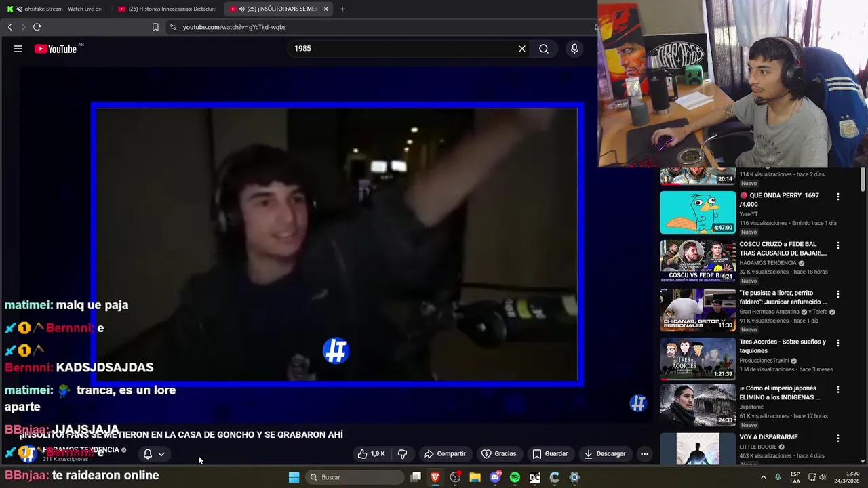Open Tres Acordes video thumbnail
Screen dimensions: 868x488
pos(698,359)
